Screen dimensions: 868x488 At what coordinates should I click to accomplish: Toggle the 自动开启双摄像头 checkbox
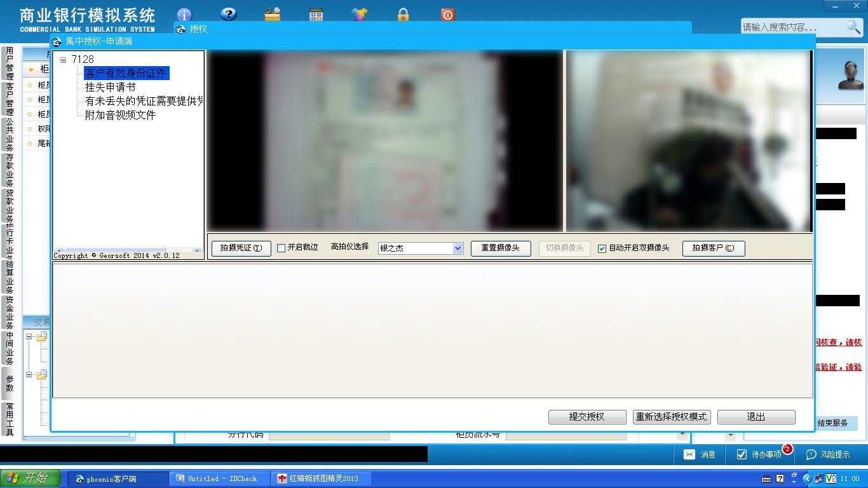602,248
